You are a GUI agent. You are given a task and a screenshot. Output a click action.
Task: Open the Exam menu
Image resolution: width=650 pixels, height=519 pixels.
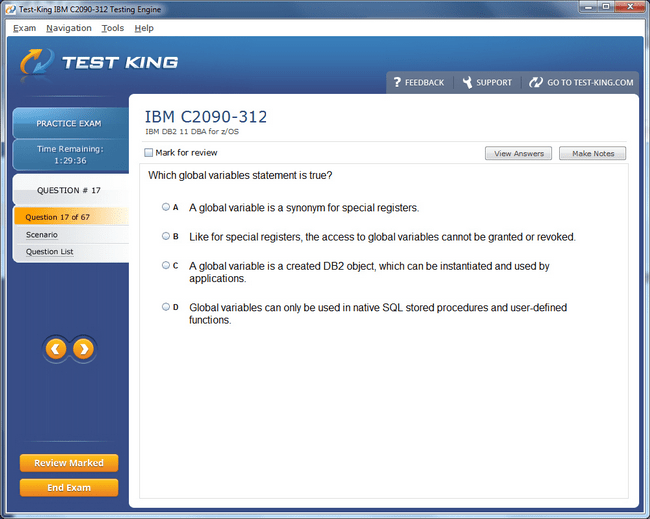[24, 28]
